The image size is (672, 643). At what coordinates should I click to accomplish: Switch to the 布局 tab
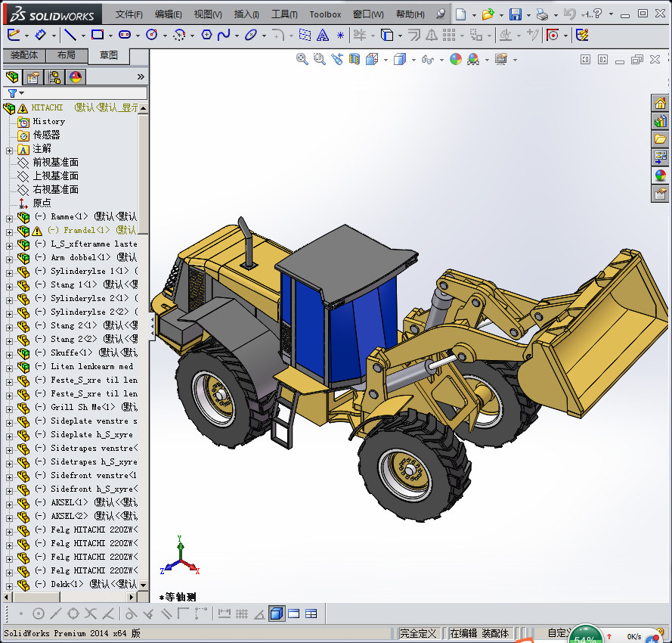67,55
